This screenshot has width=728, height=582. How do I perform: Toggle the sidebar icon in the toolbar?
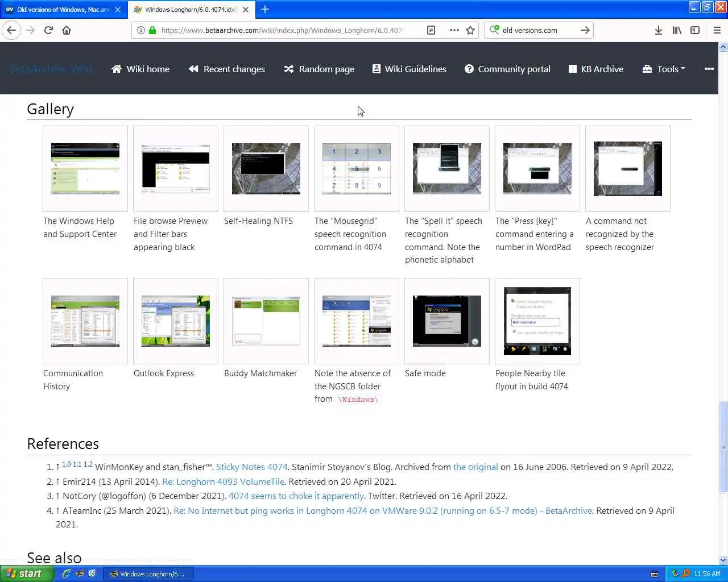click(695, 30)
